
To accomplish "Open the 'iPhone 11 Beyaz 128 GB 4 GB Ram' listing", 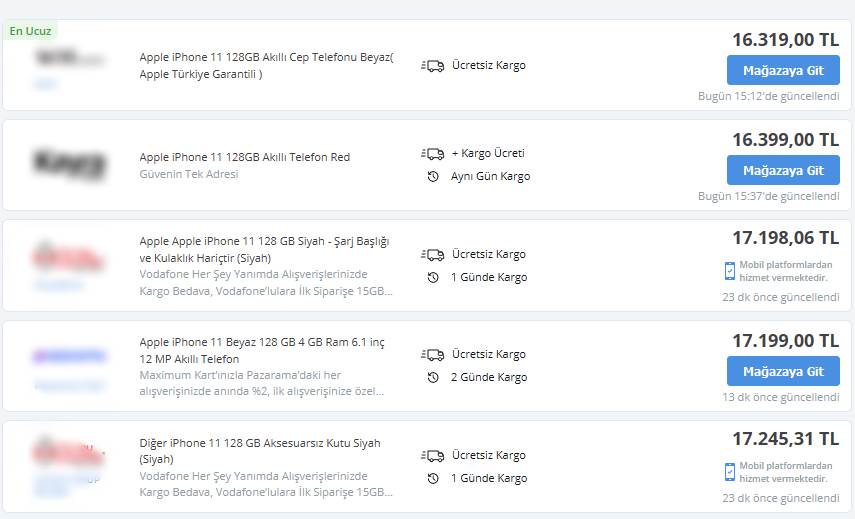I will [262, 350].
